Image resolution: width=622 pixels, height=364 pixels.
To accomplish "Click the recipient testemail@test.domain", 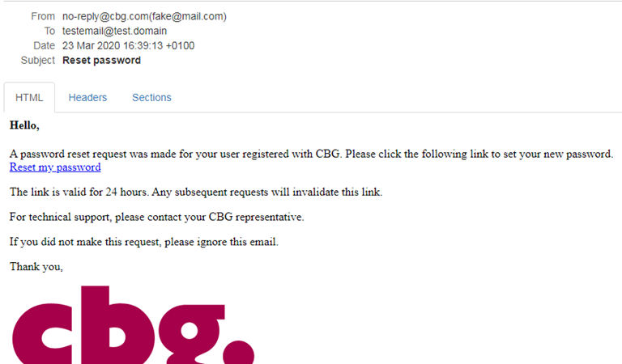I will (x=114, y=31).
